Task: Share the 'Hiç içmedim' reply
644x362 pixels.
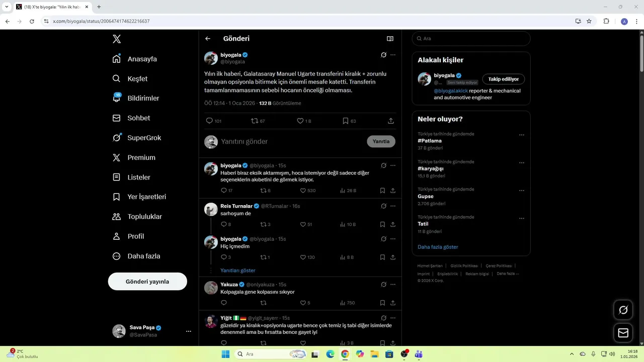Action: (393, 257)
